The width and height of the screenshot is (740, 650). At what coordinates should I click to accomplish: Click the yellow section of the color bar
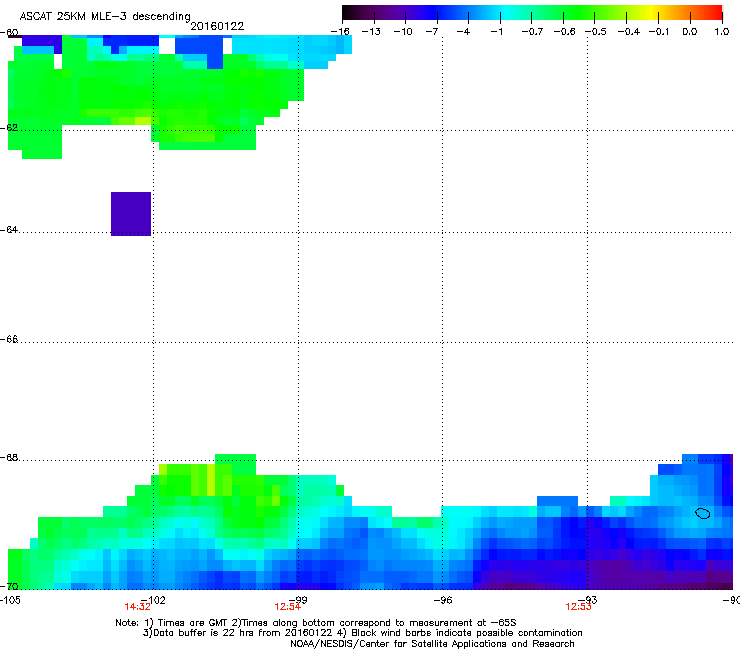tap(653, 12)
